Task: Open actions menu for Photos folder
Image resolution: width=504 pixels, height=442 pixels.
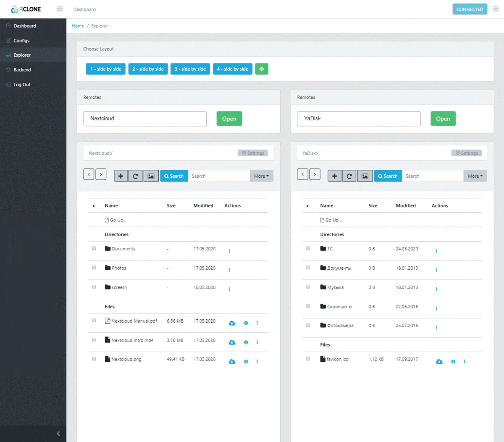Action: click(229, 270)
